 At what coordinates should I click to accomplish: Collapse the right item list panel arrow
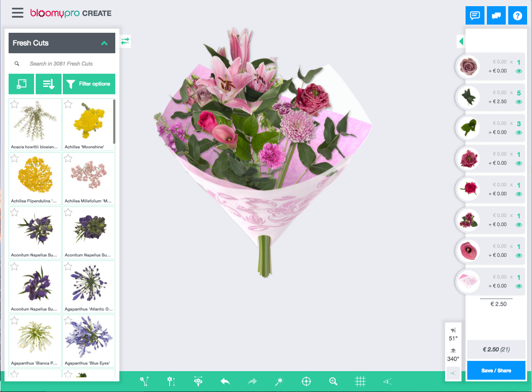(461, 42)
